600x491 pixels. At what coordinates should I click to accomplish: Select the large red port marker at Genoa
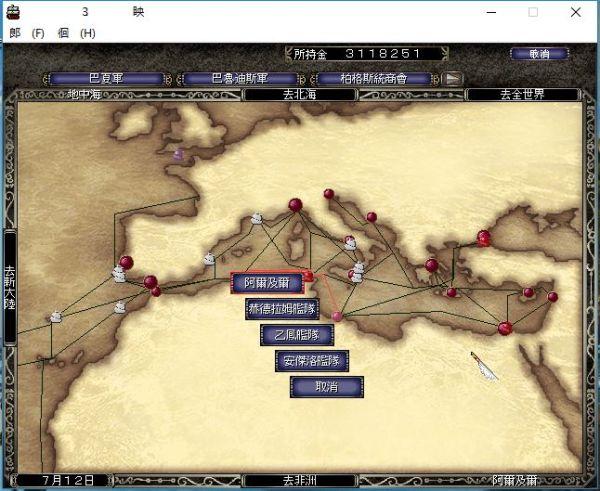pyautogui.click(x=295, y=205)
